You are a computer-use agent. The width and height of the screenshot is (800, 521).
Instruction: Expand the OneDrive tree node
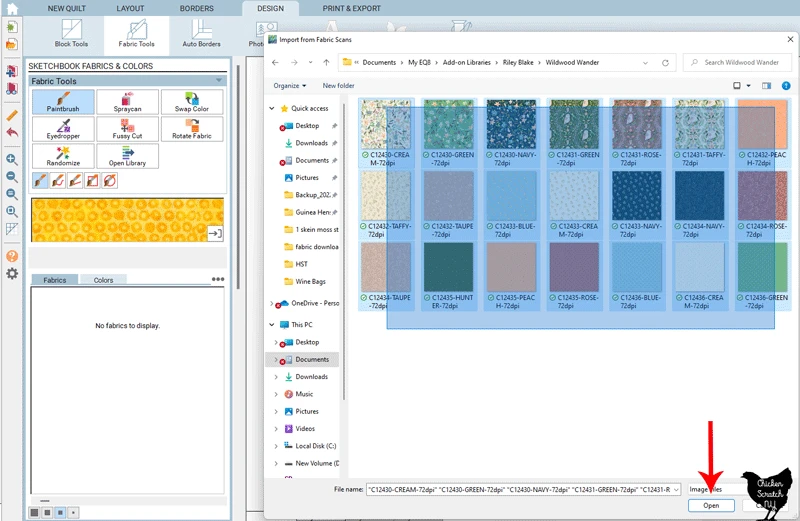click(x=271, y=303)
